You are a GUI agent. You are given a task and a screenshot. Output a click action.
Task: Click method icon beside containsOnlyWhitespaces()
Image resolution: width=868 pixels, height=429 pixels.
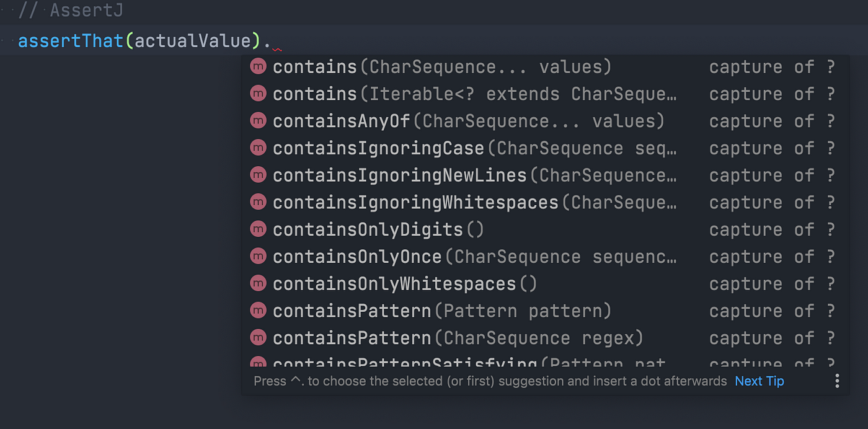click(x=258, y=284)
